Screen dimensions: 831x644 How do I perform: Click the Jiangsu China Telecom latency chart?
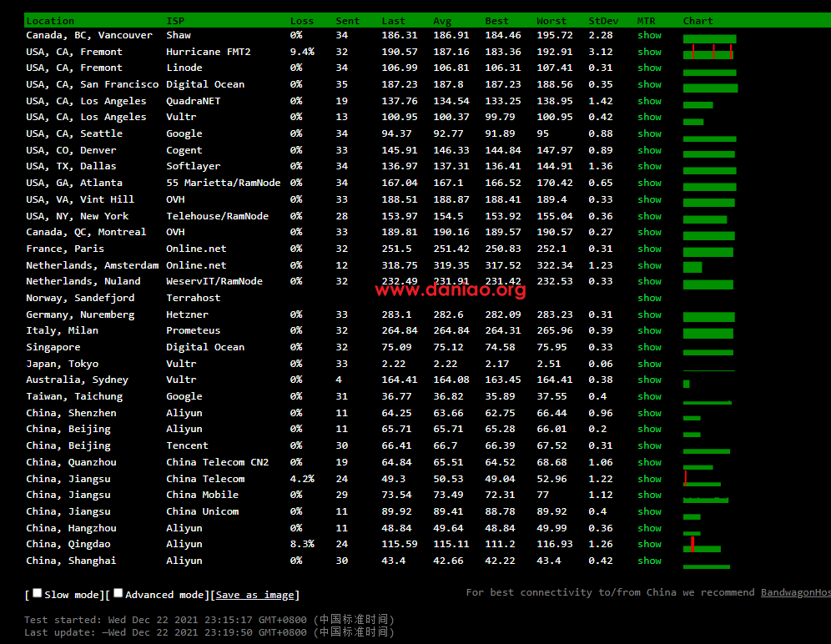click(x=703, y=479)
